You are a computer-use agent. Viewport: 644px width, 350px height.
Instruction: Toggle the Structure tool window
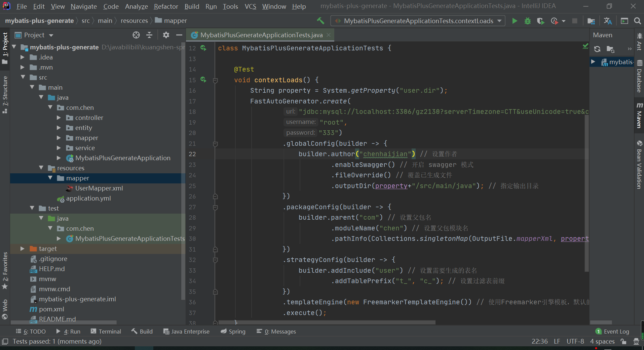point(5,95)
